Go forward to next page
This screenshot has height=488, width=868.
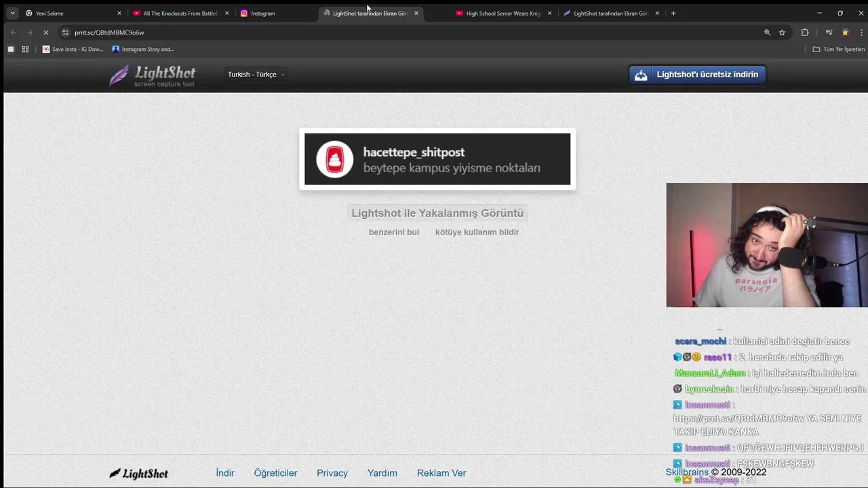pos(30,33)
